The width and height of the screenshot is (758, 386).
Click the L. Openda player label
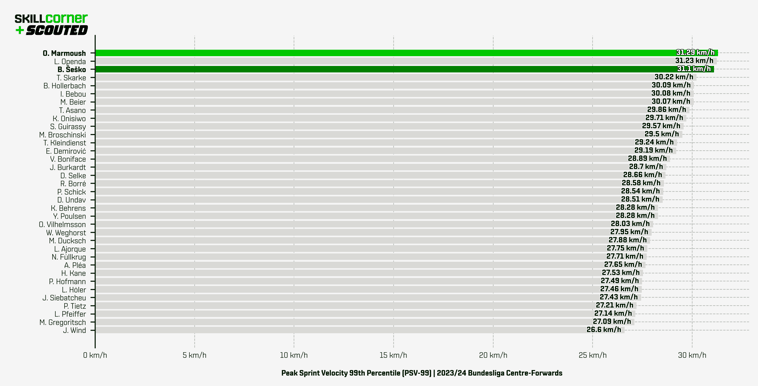[70, 61]
